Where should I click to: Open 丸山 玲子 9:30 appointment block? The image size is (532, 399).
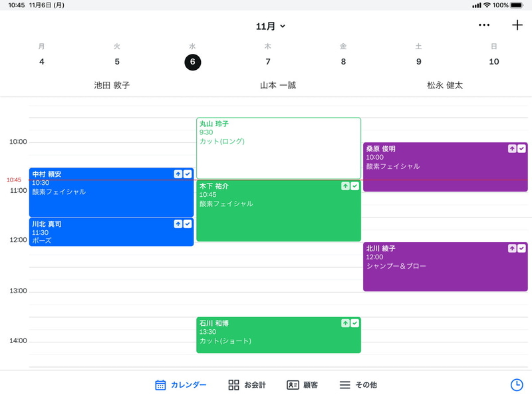click(278, 148)
